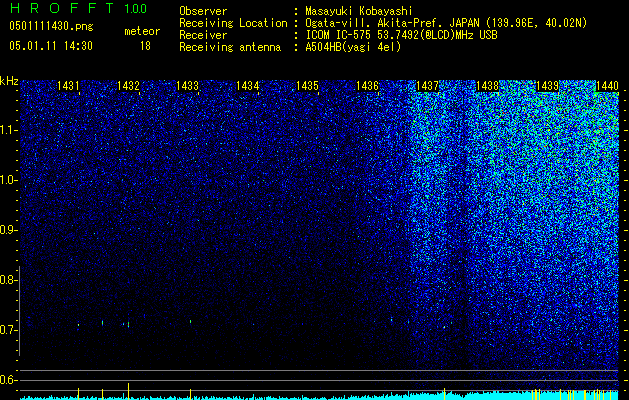The image size is (629, 400).
Task: Click the receiver value ICOM IC-575 53.7492 MHz
Action: point(401,35)
